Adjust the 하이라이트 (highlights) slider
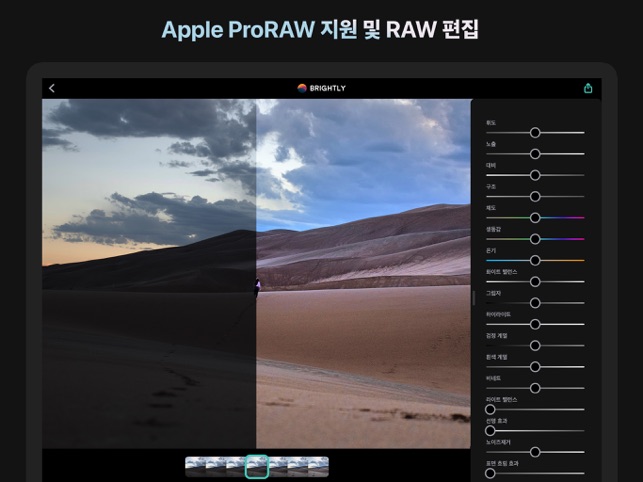 (x=535, y=324)
